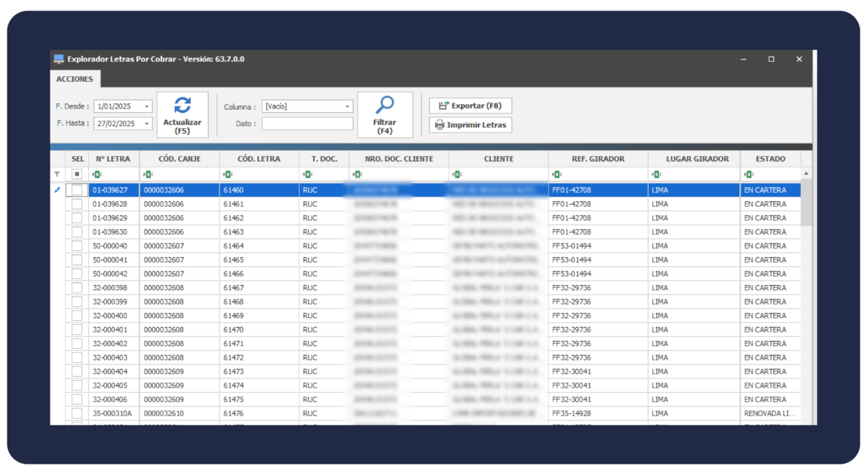Click the Dato text input field
Screen dimensions: 868x472
(x=307, y=124)
